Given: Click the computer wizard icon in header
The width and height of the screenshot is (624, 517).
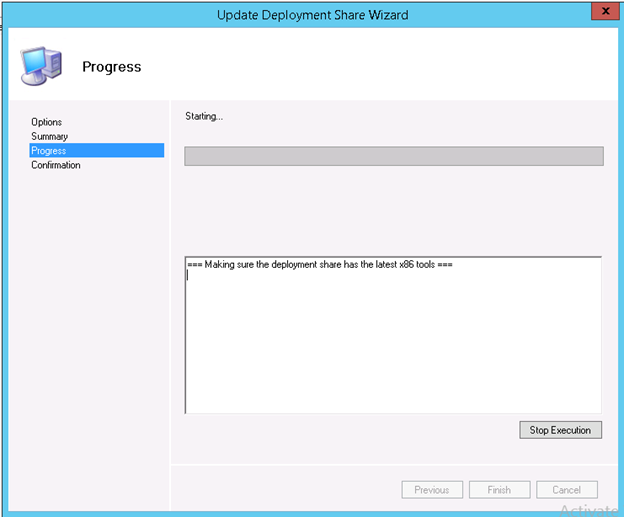Looking at the screenshot, I should click(39, 67).
